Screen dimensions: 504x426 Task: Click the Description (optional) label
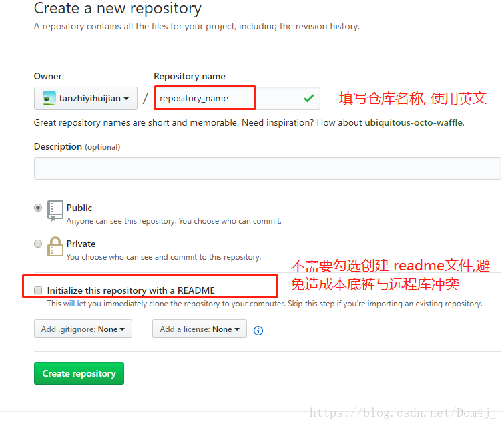click(x=77, y=147)
